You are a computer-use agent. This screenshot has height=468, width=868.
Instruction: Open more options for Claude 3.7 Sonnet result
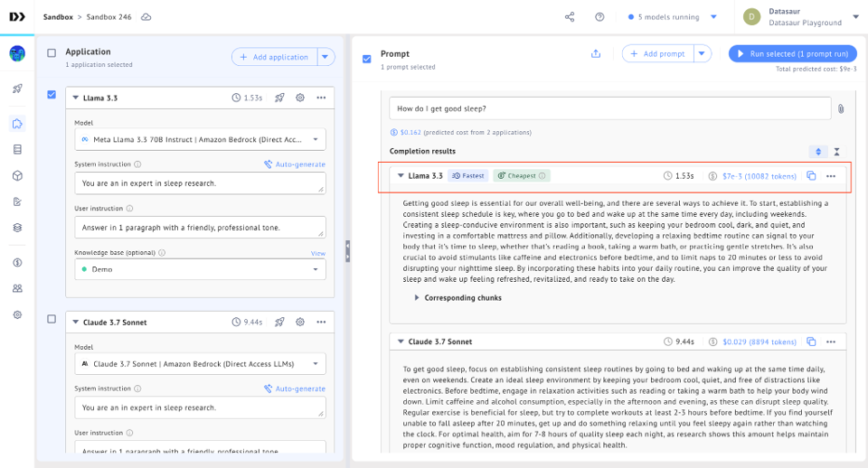(x=831, y=342)
